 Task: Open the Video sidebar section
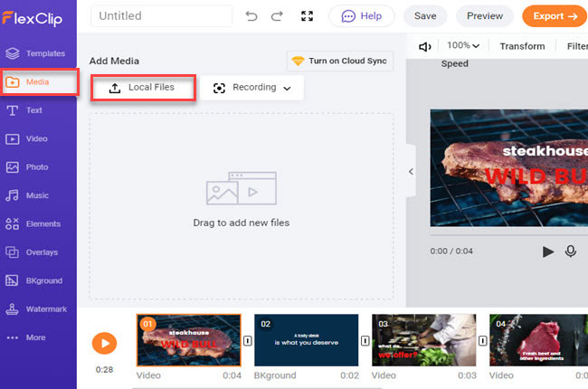pos(26,138)
